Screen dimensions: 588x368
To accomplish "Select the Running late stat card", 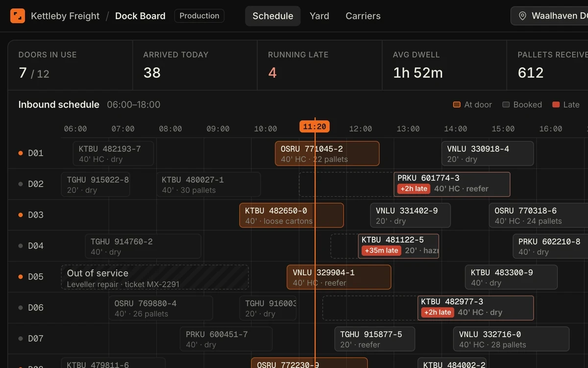I will (x=319, y=65).
